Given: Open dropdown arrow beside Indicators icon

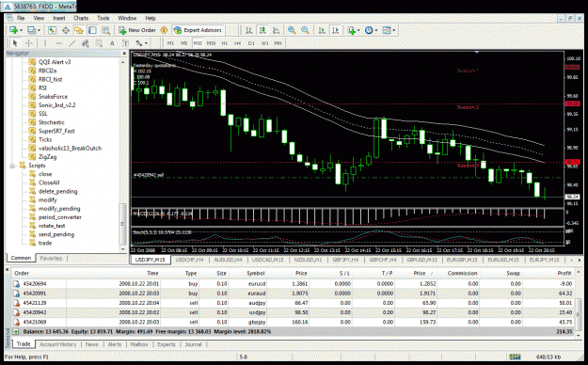Looking at the screenshot, I should click(358, 30).
